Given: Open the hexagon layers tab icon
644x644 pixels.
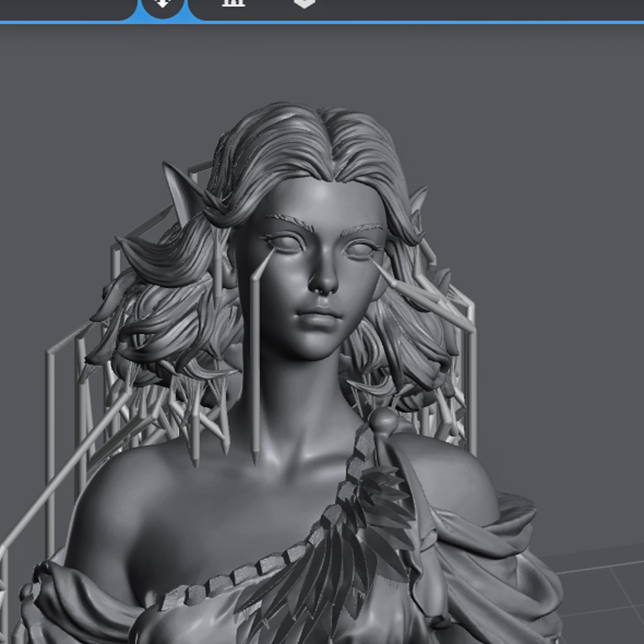Looking at the screenshot, I should tap(305, 3).
